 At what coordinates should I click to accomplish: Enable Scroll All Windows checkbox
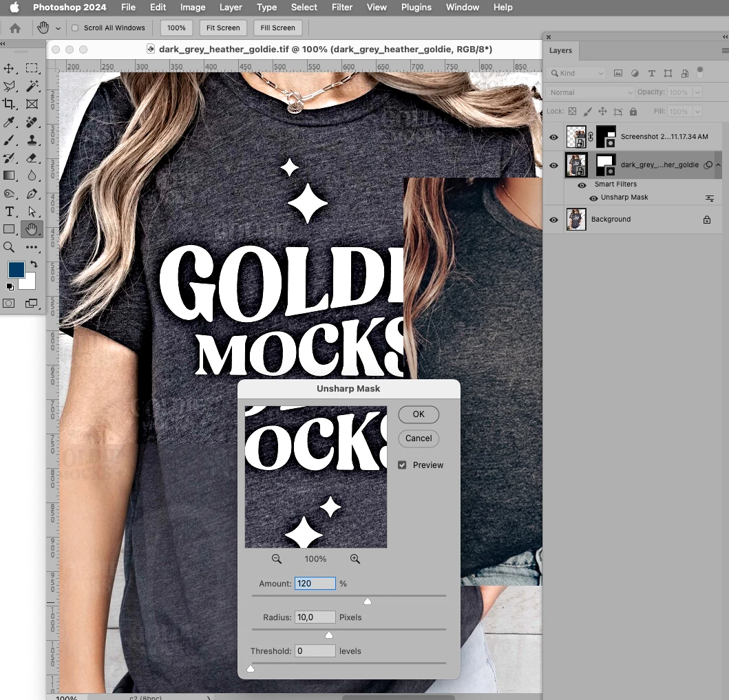click(x=75, y=28)
